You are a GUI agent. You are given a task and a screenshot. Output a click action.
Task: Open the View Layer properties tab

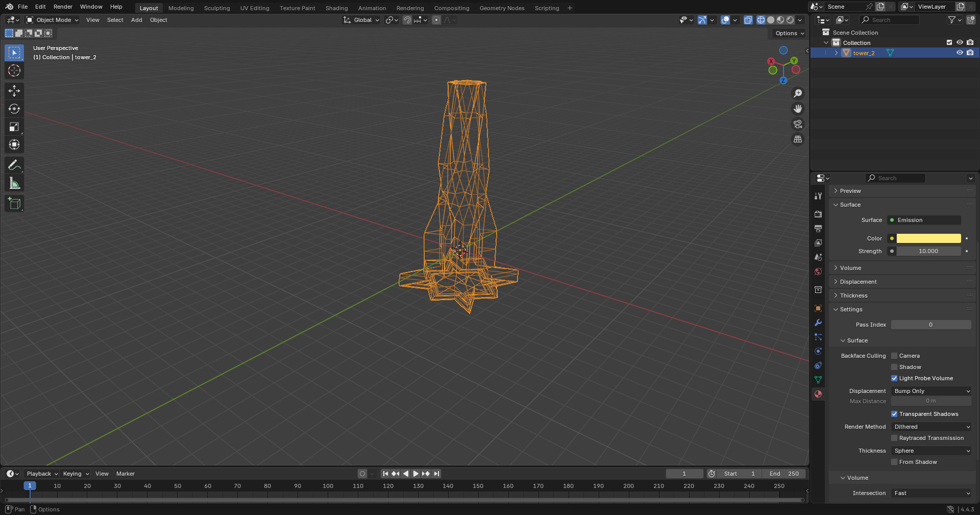point(818,243)
